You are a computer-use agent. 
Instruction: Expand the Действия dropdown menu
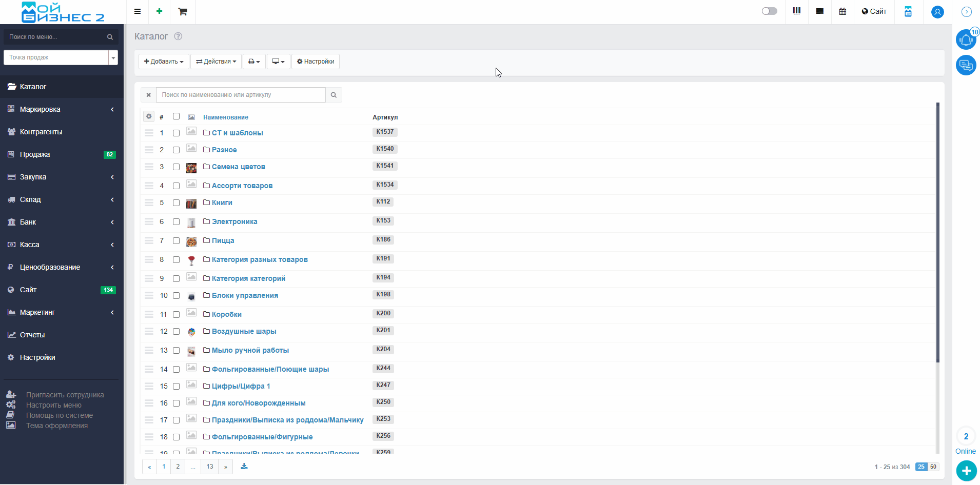click(216, 62)
